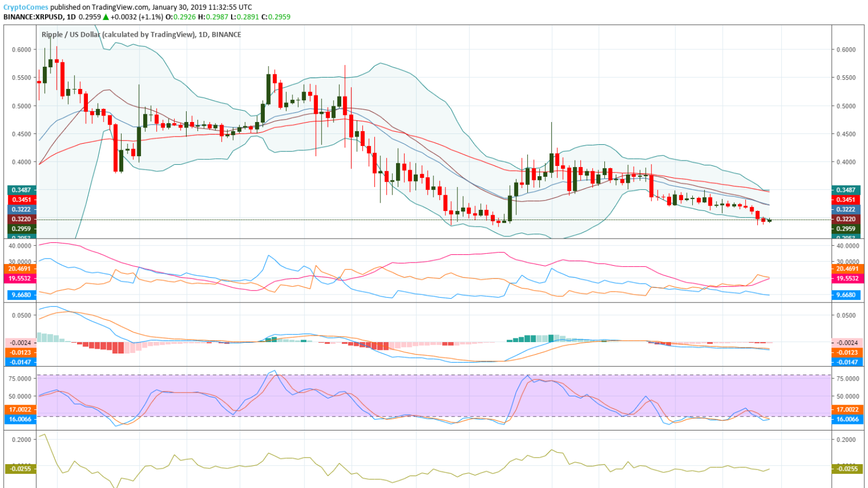Click 0.6000 tick on left price axis
Viewport: 868px width, 488px height.
point(22,49)
